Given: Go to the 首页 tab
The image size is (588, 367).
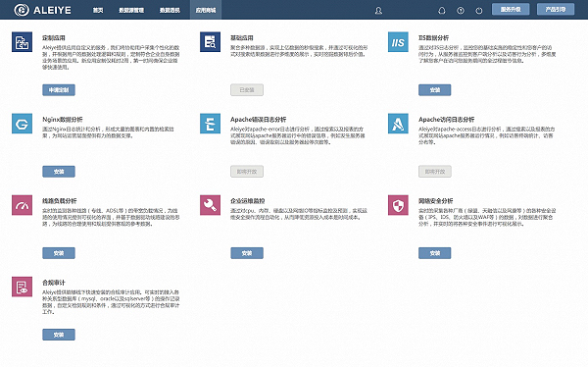Looking at the screenshot, I should click(x=98, y=10).
